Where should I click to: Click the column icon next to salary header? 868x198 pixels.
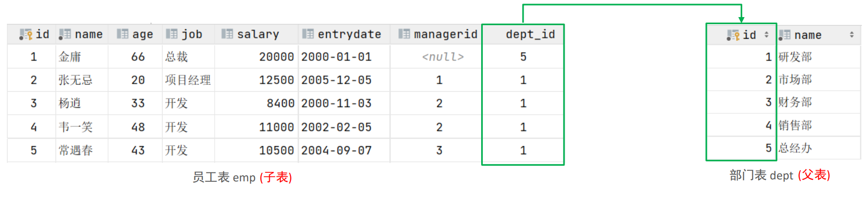pyautogui.click(x=227, y=34)
